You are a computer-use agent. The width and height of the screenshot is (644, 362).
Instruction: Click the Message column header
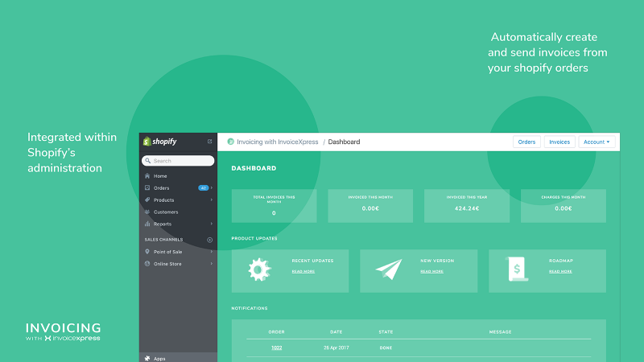point(500,332)
